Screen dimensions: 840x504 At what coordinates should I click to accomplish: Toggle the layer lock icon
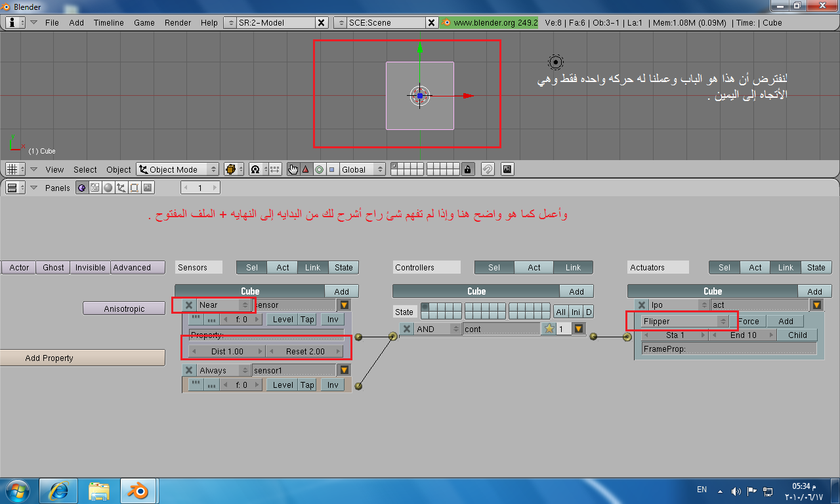tap(467, 169)
